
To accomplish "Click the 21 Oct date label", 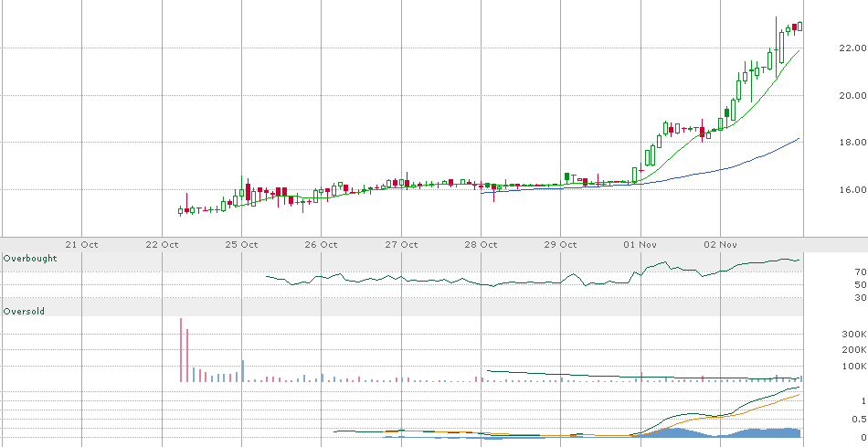I will tap(81, 244).
